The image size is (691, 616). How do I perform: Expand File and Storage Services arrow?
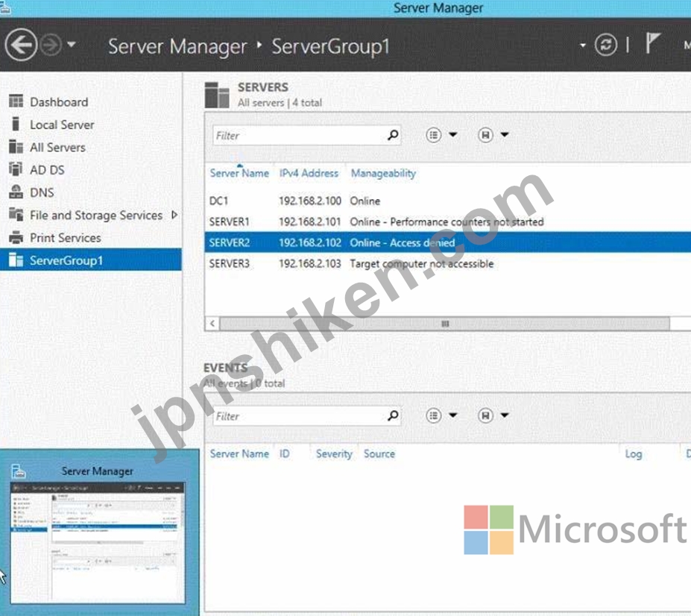click(x=174, y=215)
